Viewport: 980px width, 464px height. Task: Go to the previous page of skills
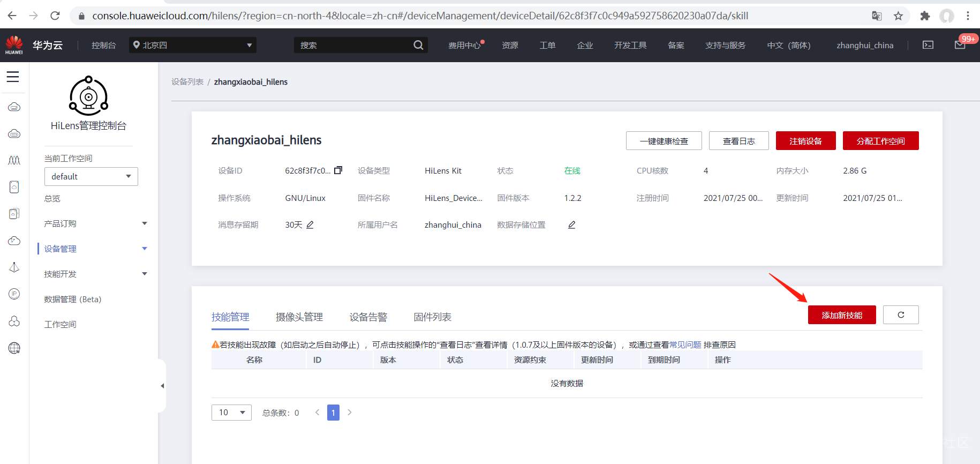click(x=318, y=412)
